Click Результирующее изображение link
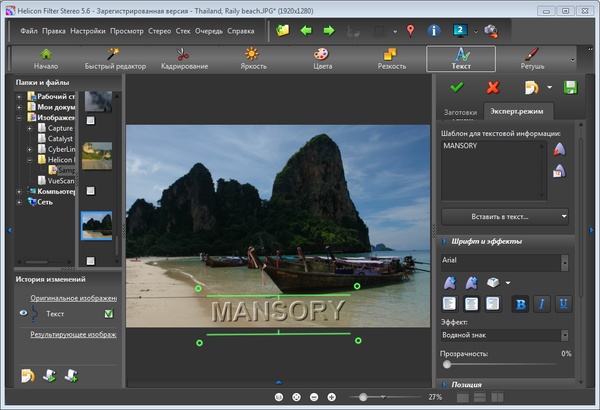The width and height of the screenshot is (600, 410). click(x=73, y=334)
